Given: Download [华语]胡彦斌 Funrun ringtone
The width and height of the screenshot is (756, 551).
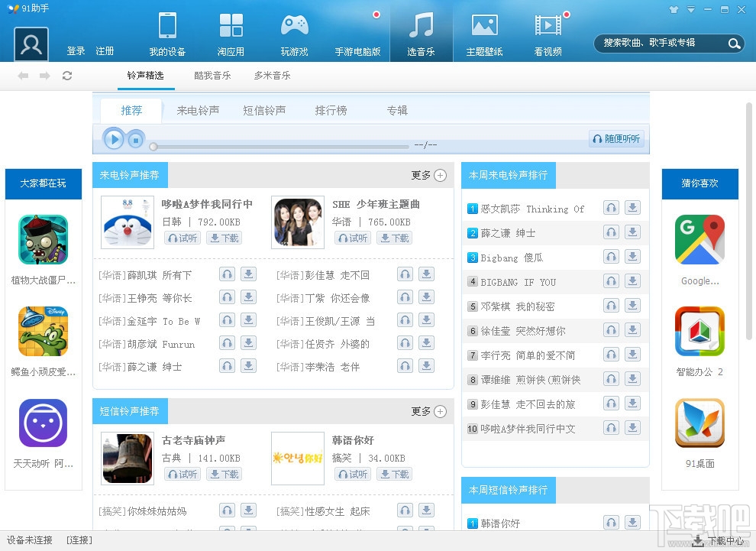Looking at the screenshot, I should click(x=248, y=344).
